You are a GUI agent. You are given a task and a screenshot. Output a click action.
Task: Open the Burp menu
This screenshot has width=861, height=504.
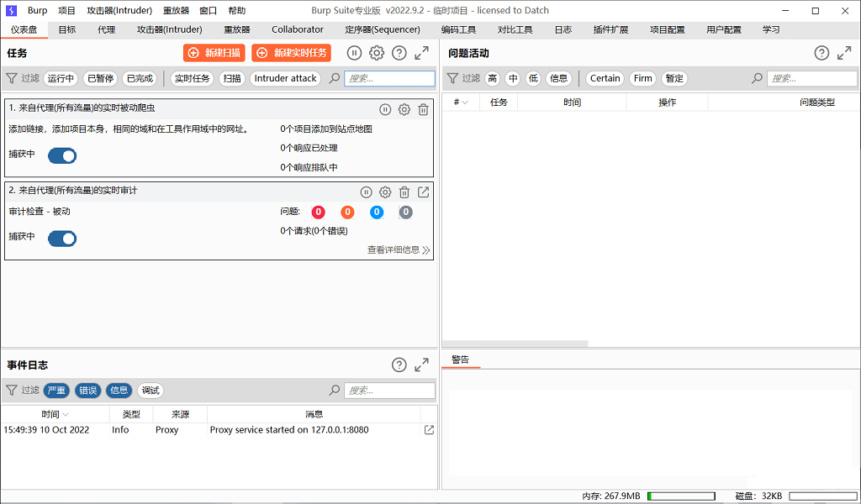38,10
